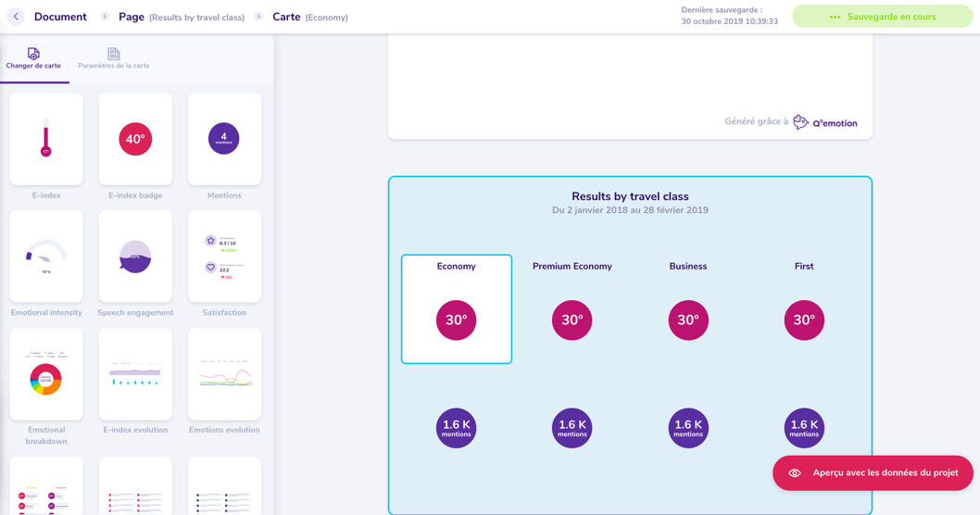Click date range Du 2 janvier 2018
Viewport: 980px width, 515px height.
630,210
